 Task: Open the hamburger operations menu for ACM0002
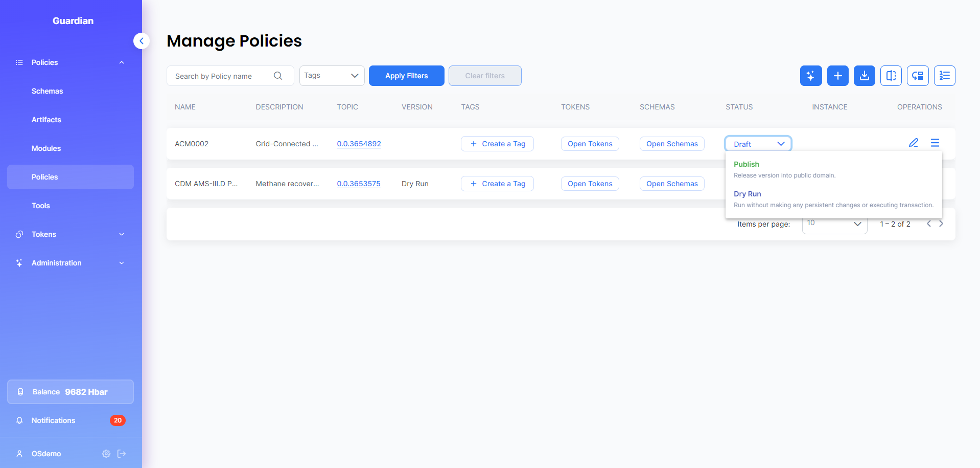click(x=935, y=143)
